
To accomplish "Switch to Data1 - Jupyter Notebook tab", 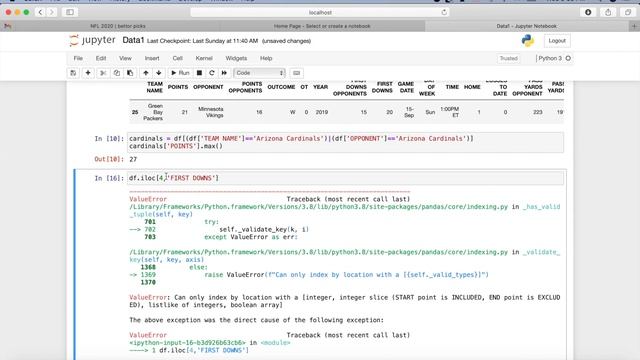I will [x=527, y=26].
